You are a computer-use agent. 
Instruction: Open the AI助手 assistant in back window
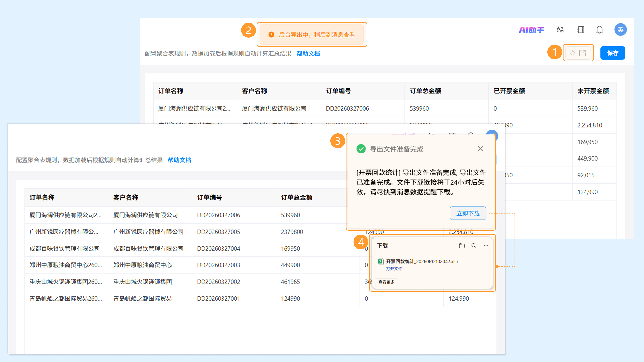[531, 30]
